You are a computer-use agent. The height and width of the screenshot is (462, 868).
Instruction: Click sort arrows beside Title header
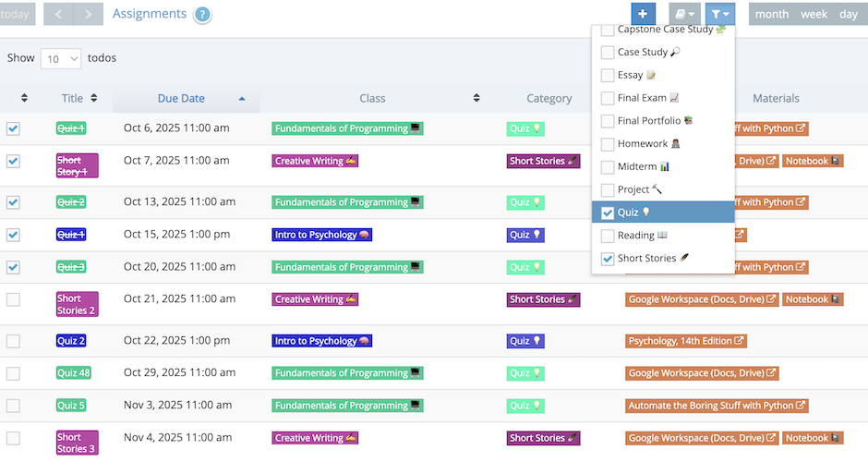[94, 98]
